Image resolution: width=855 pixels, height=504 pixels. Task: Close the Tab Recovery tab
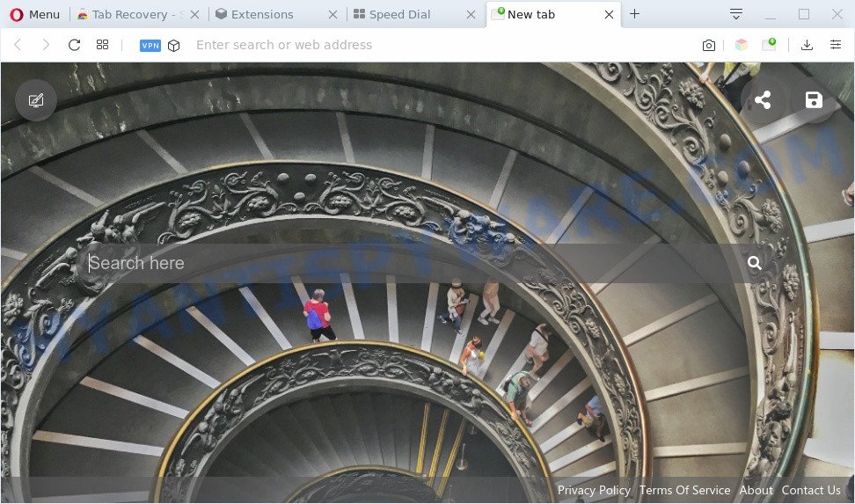click(194, 15)
